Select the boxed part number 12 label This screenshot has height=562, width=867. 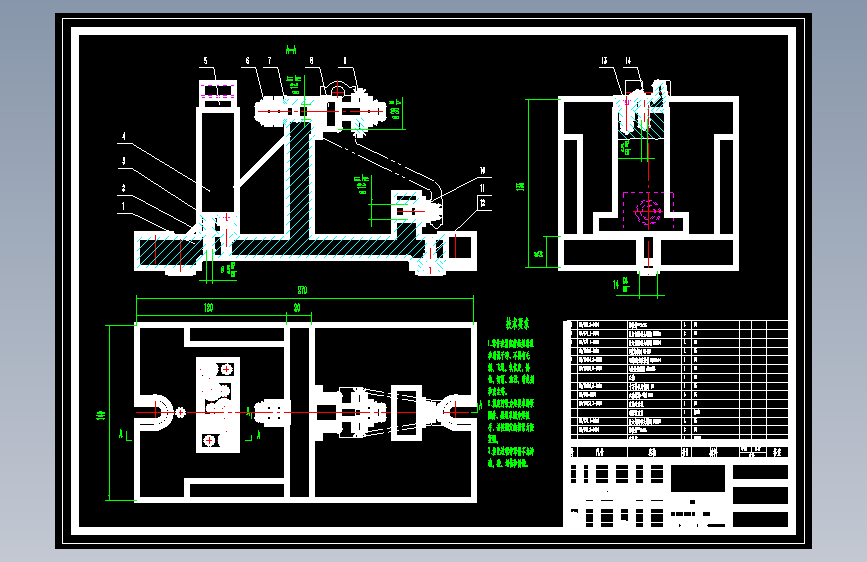click(483, 203)
